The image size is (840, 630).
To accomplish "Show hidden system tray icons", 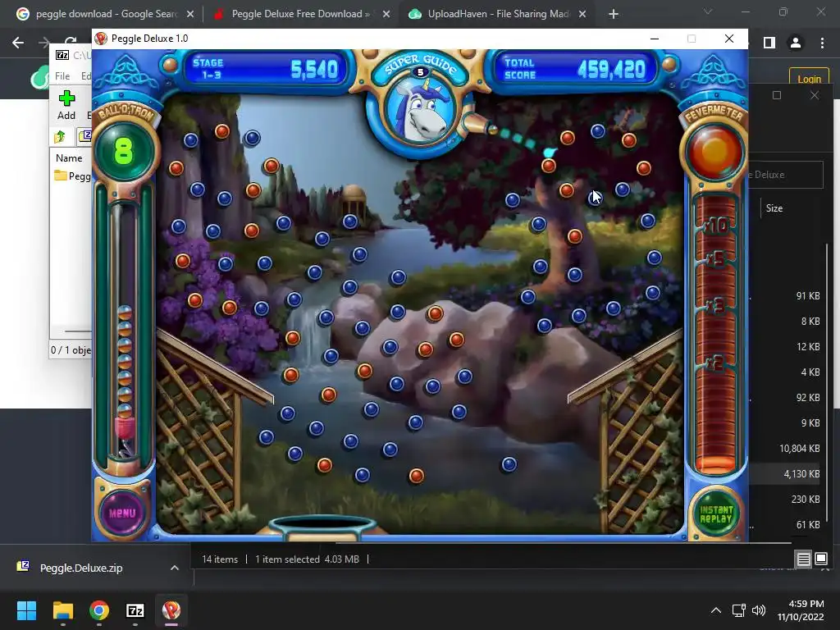I will coord(715,610).
